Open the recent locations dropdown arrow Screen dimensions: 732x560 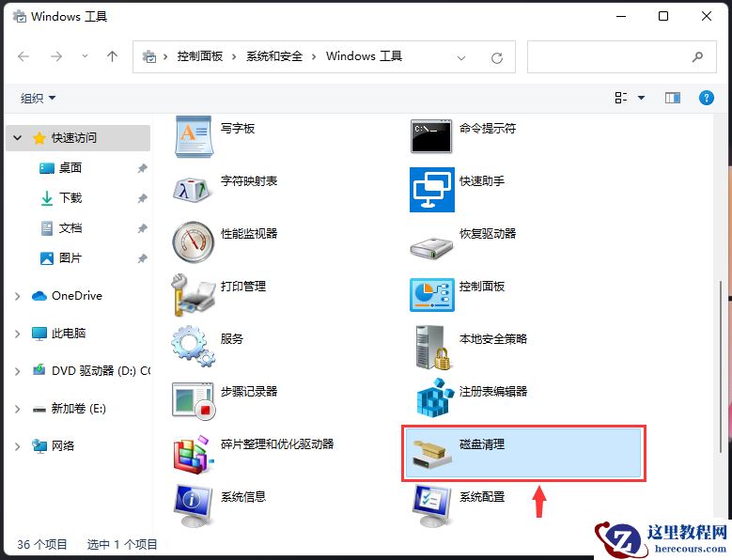[85, 56]
